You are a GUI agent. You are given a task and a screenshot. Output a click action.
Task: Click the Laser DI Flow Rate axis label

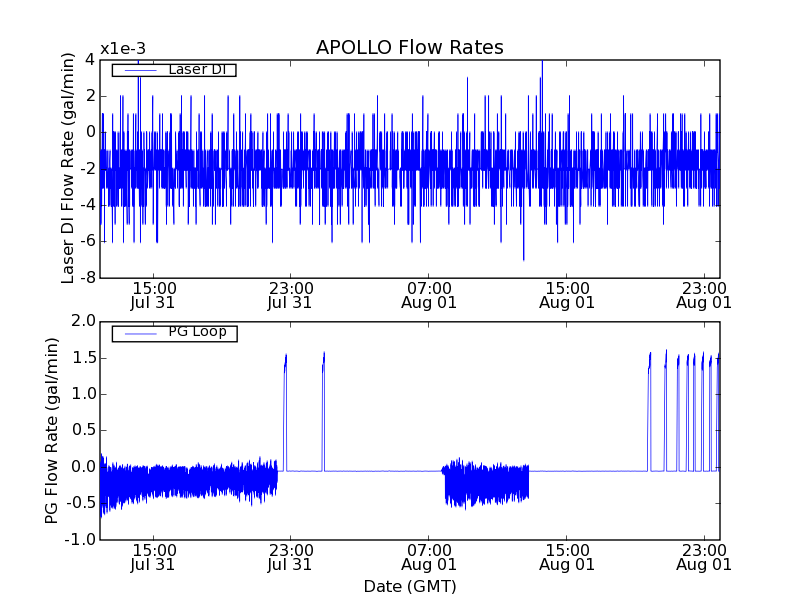68,168
